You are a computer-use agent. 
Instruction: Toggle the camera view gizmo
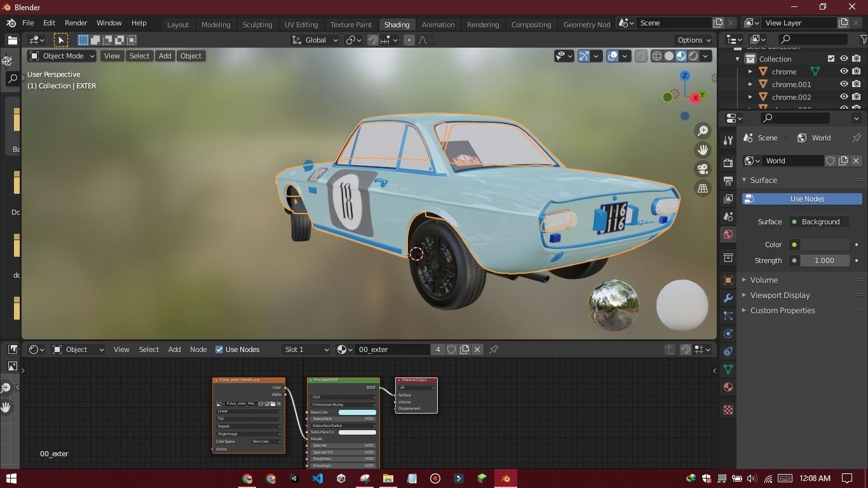[703, 169]
